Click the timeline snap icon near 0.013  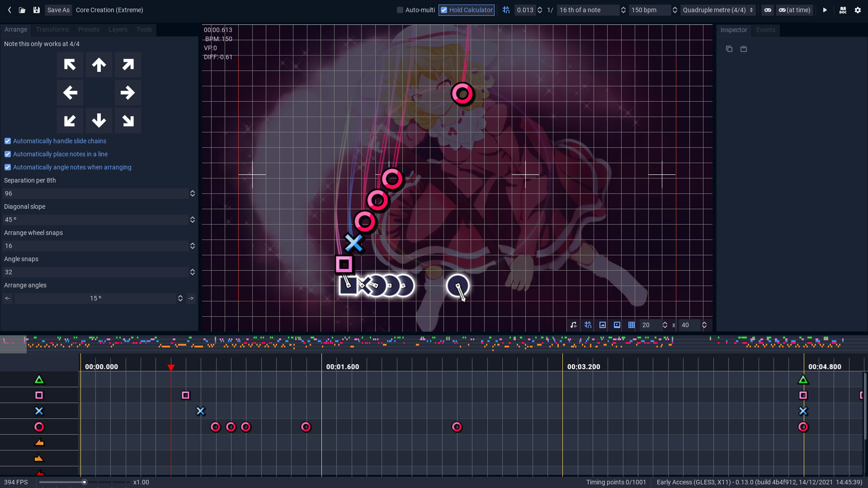(x=506, y=10)
